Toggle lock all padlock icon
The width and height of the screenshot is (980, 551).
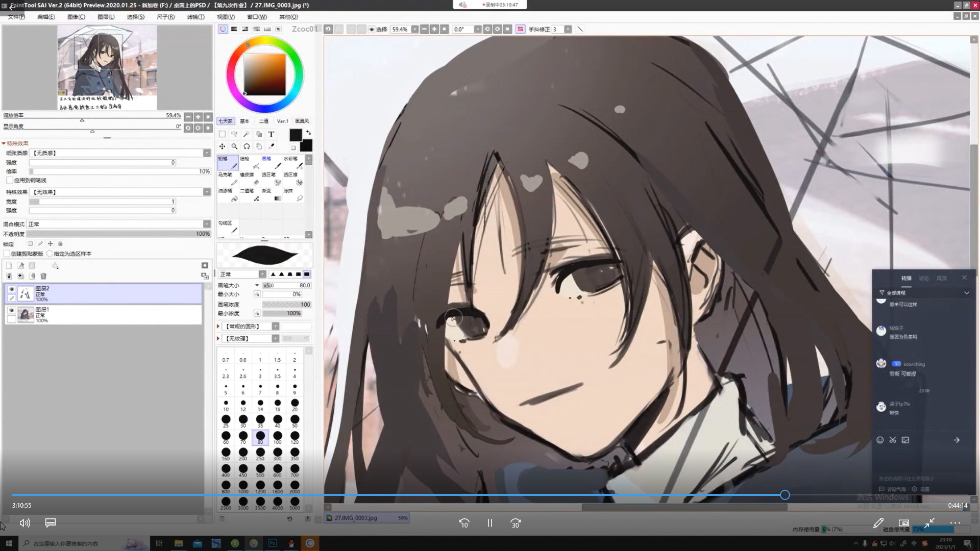(x=60, y=244)
